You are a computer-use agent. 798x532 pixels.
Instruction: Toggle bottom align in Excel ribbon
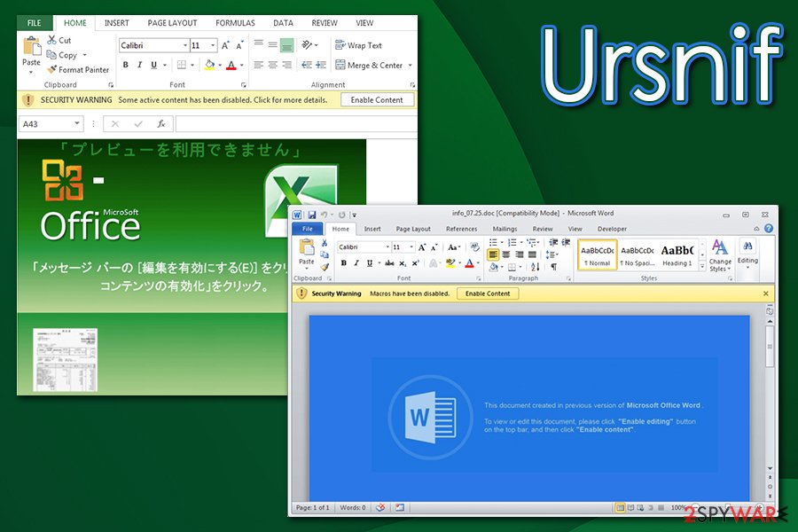pos(287,45)
